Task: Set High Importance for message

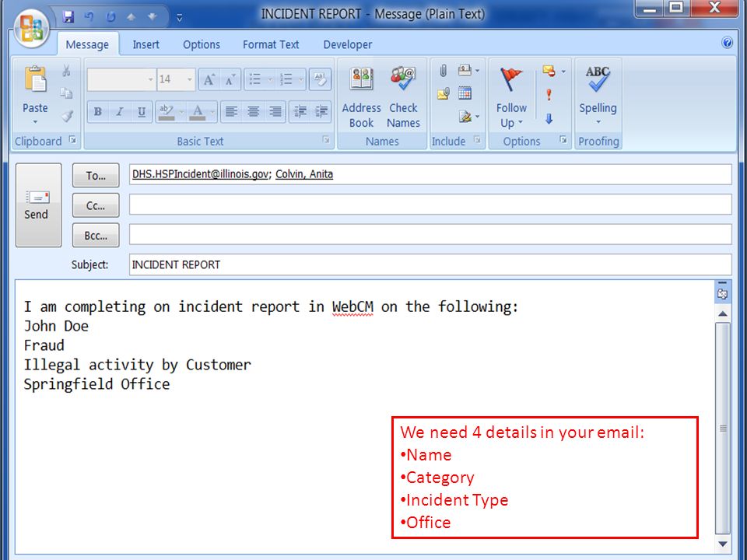Action: coord(549,95)
